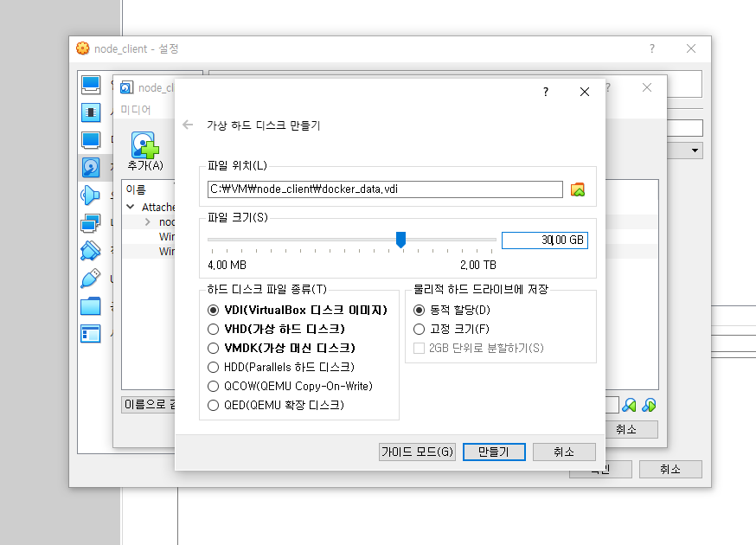The image size is (756, 545).
Task: Open Shared Folders settings icon
Action: 91,305
